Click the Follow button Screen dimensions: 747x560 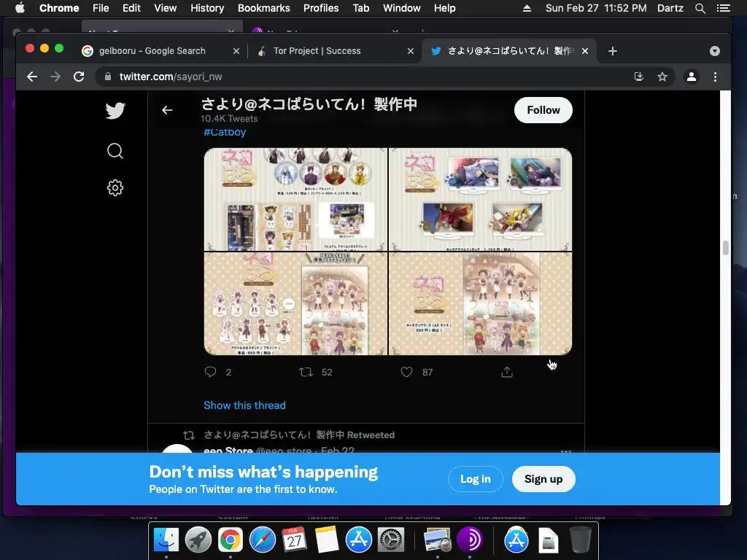[x=543, y=110]
